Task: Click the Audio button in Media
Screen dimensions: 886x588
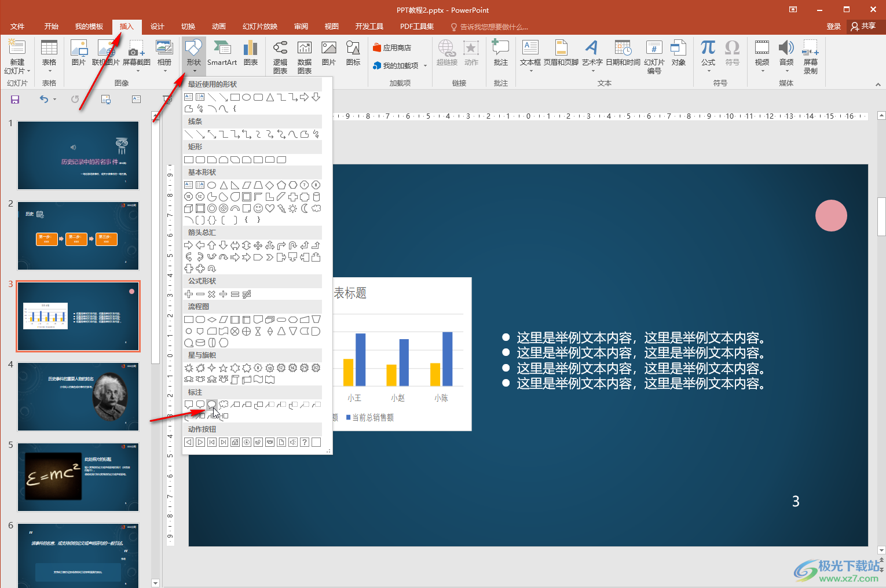Action: pos(786,57)
